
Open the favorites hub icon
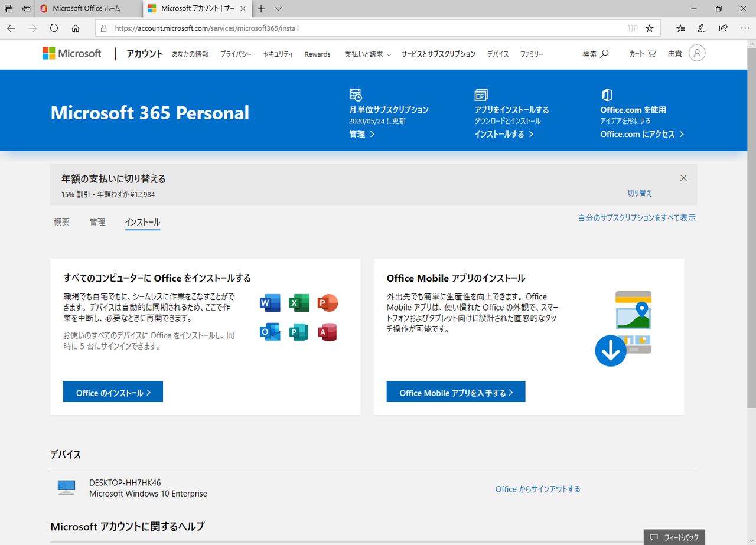[680, 28]
